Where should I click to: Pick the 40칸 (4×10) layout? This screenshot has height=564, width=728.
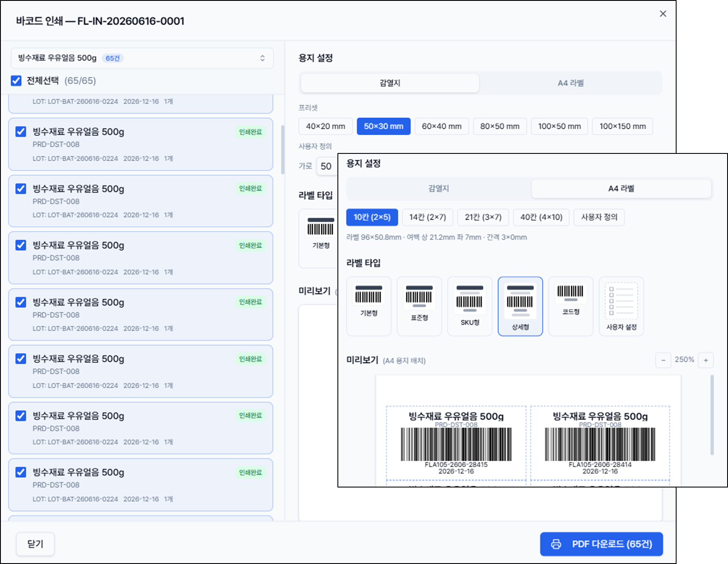(x=541, y=217)
